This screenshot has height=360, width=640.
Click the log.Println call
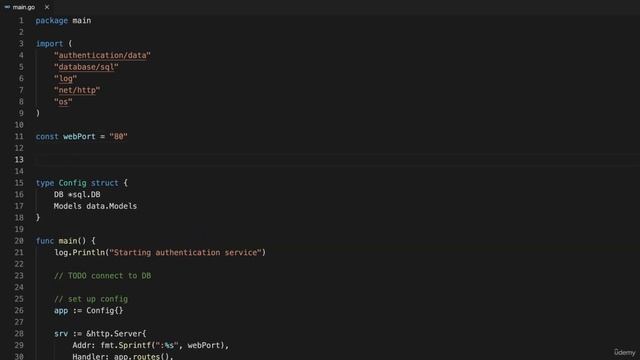click(x=160, y=253)
